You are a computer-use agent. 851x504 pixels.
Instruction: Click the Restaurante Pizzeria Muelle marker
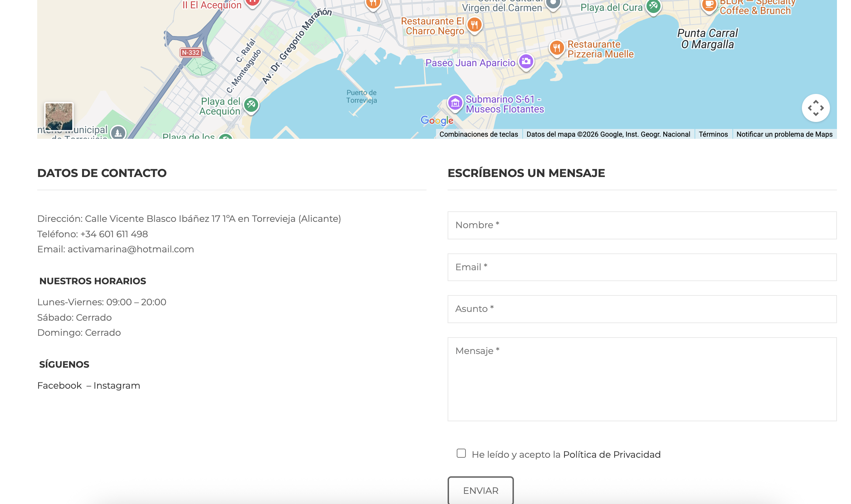(x=557, y=48)
